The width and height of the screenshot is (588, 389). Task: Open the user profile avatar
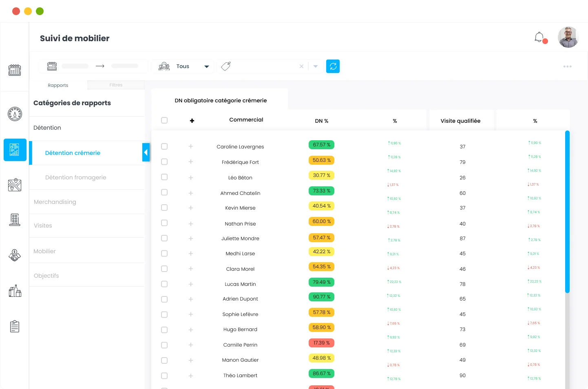tap(568, 37)
